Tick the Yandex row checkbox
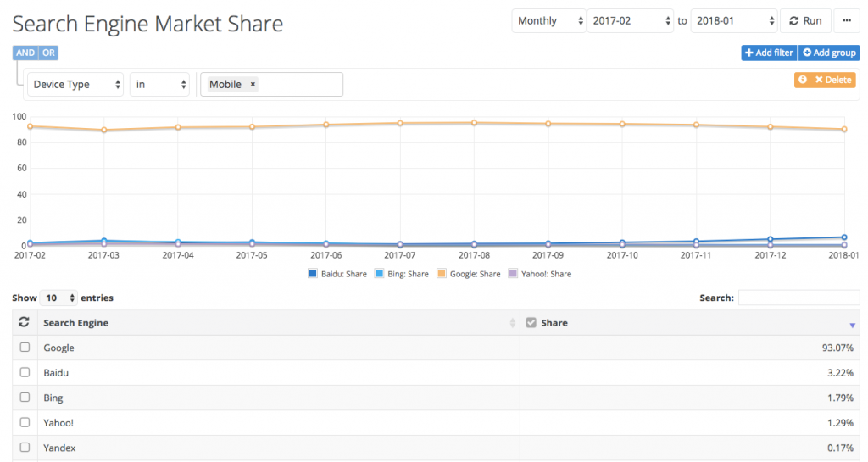The height and width of the screenshot is (462, 868). tap(25, 448)
